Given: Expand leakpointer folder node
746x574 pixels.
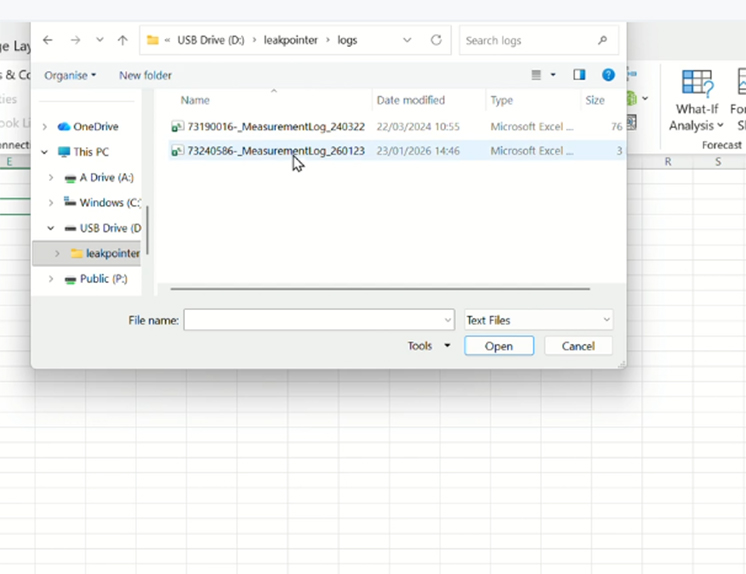Looking at the screenshot, I should pyautogui.click(x=57, y=254).
